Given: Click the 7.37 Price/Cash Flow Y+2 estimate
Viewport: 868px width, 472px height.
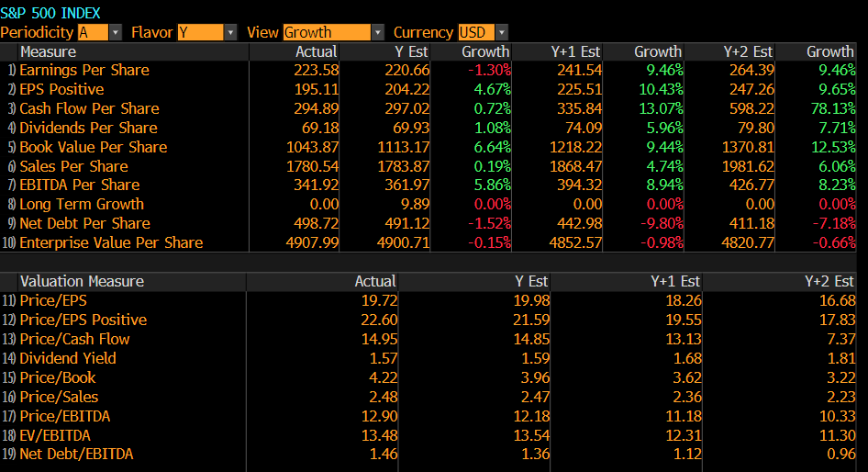Looking at the screenshot, I should [840, 340].
